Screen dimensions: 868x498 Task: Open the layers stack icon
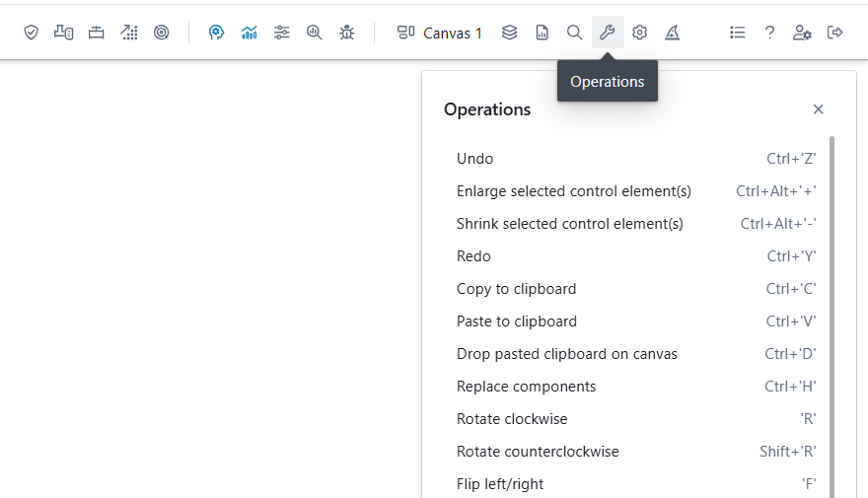pos(509,33)
